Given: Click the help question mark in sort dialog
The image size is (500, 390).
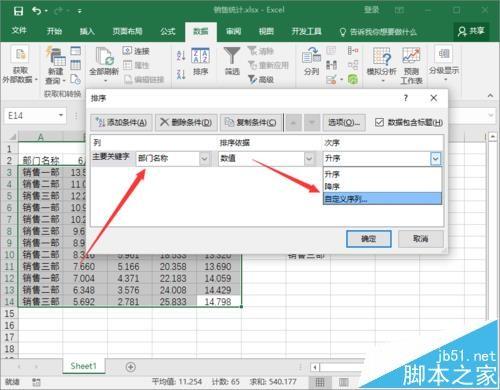Looking at the screenshot, I should click(405, 98).
